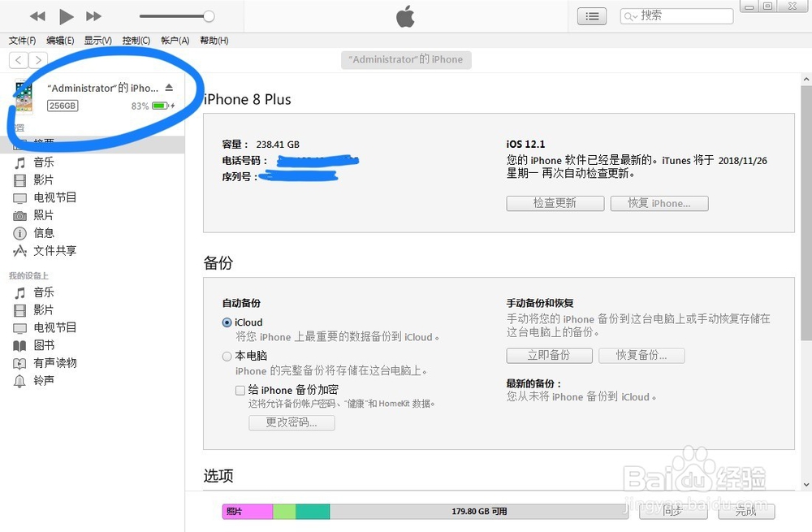Eject the Administrator iPhone

pos(169,88)
